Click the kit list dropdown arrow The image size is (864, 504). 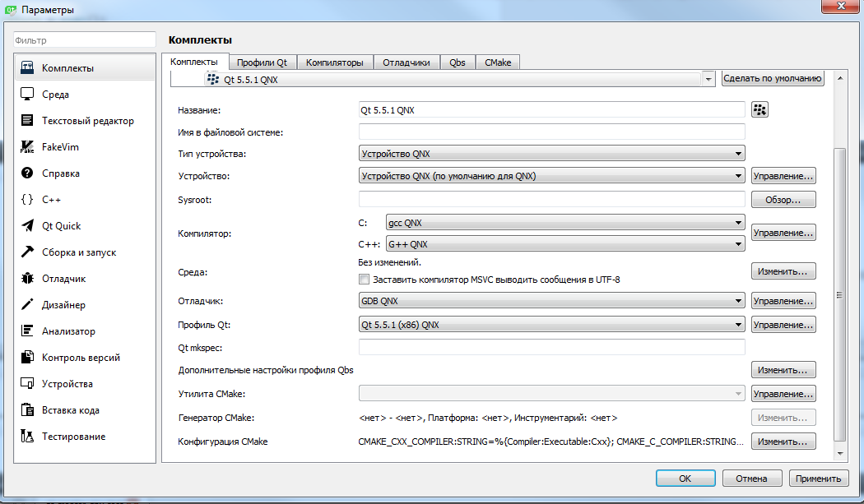tap(708, 79)
